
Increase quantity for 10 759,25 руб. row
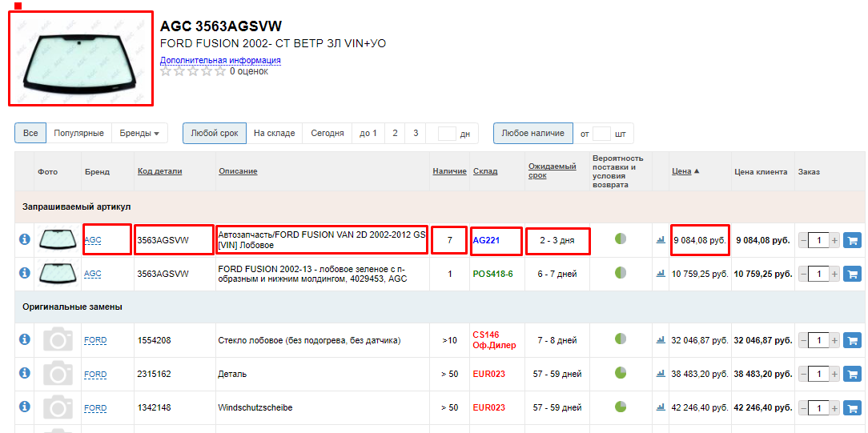[835, 274]
